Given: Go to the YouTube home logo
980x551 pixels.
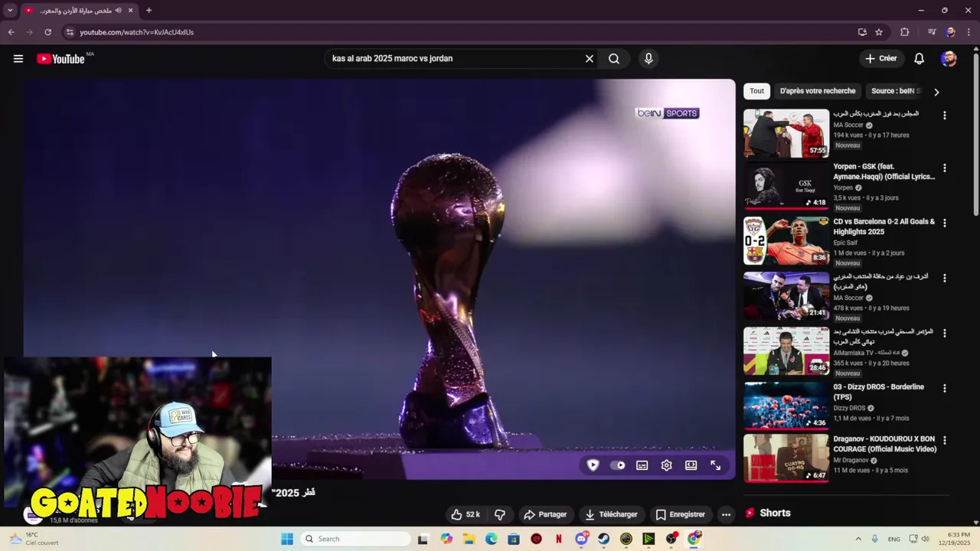Looking at the screenshot, I should (x=60, y=59).
